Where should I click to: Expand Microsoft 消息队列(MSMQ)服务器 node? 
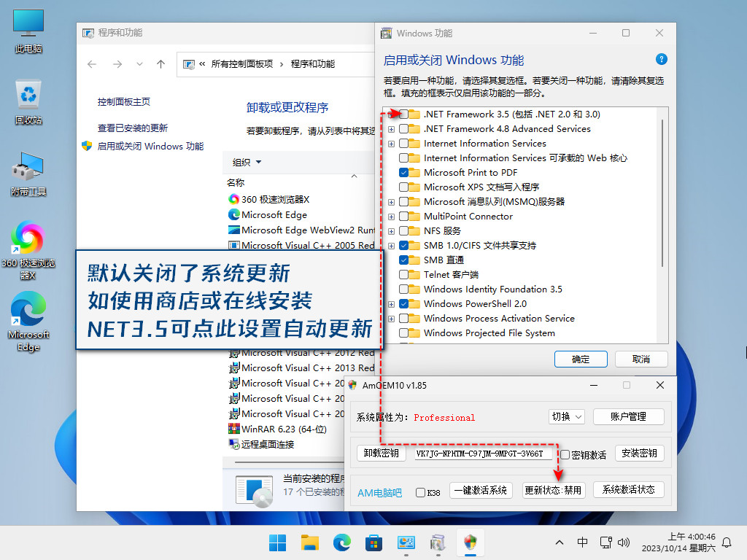coord(391,202)
